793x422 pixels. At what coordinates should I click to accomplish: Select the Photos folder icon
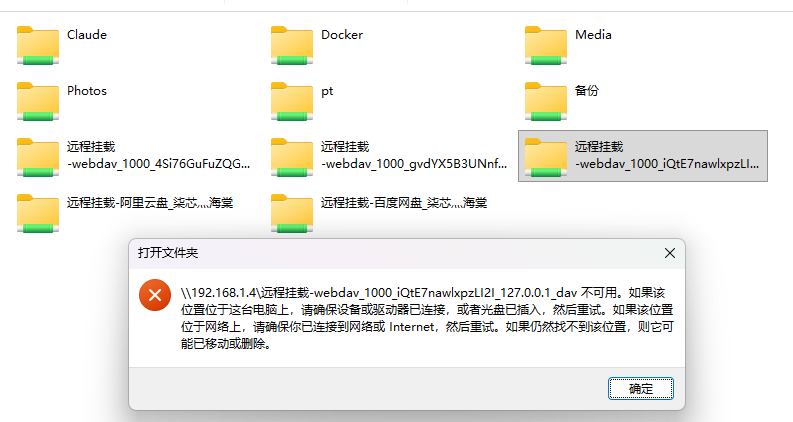coord(38,102)
